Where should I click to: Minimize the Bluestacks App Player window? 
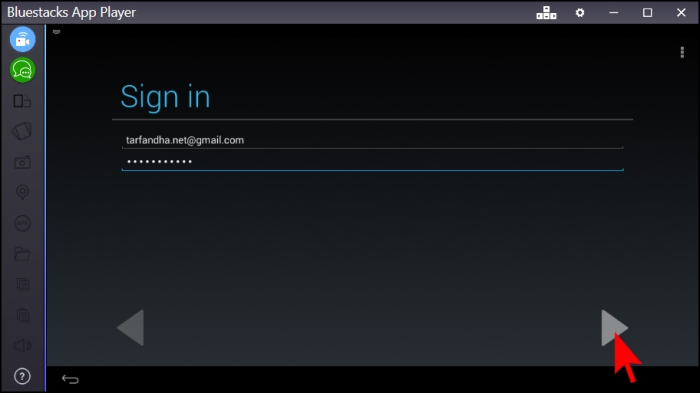[x=614, y=13]
